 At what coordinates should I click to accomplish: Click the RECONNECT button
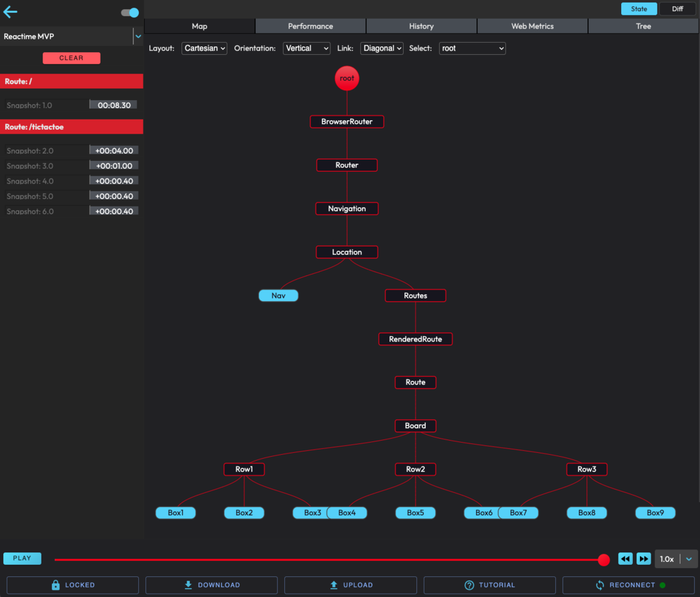(629, 585)
